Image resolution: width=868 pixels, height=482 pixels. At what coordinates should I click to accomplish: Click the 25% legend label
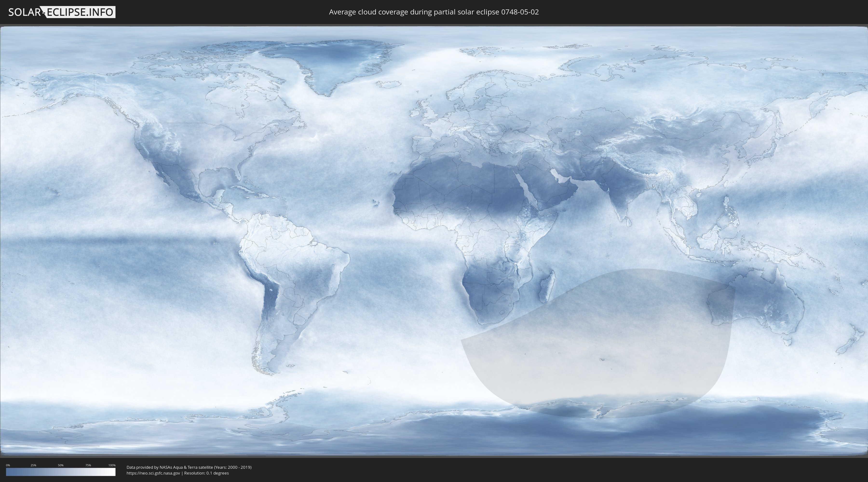point(33,465)
